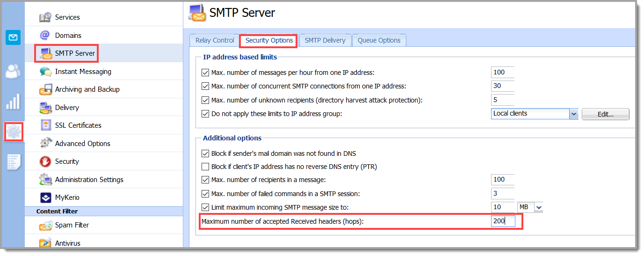Switch to the Relay Control tab

[x=215, y=40]
